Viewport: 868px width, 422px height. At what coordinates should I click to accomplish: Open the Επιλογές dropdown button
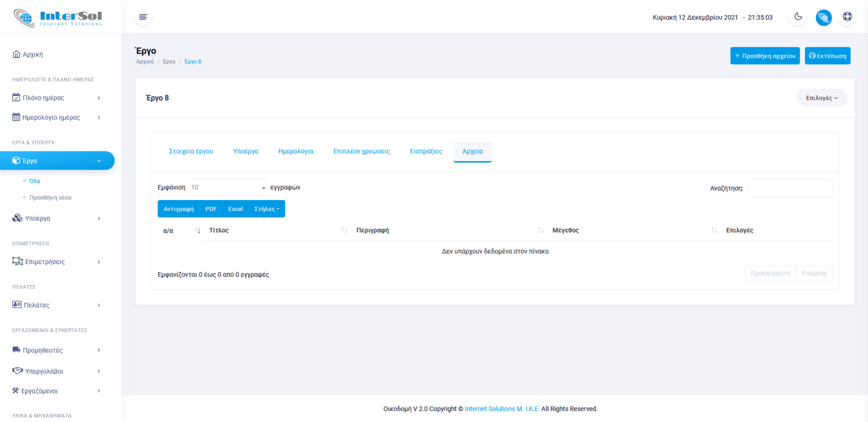[x=822, y=98]
